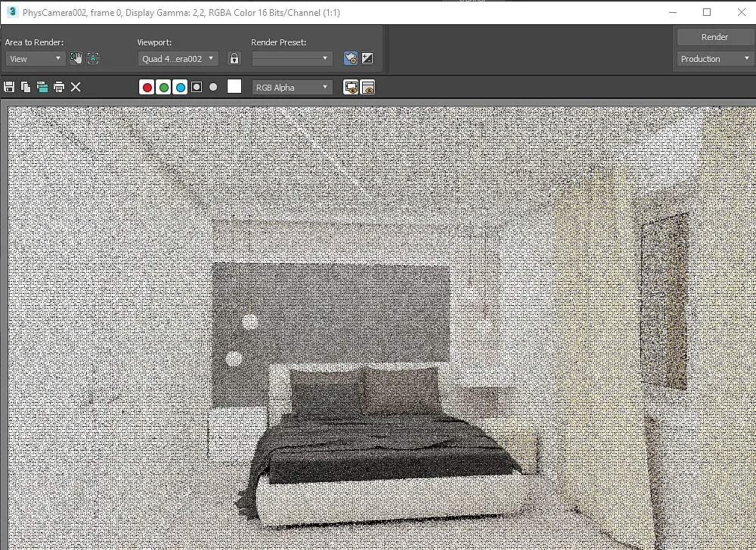
Task: Toggle the UI panel visibility icon
Action: pos(368,87)
